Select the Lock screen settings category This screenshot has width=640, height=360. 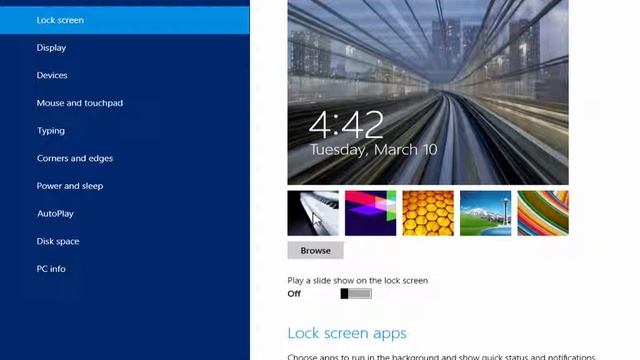(124, 20)
